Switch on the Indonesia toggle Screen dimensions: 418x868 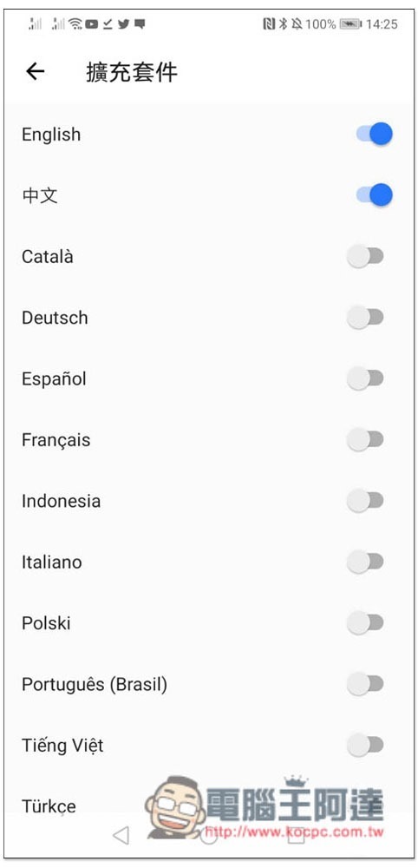(365, 501)
